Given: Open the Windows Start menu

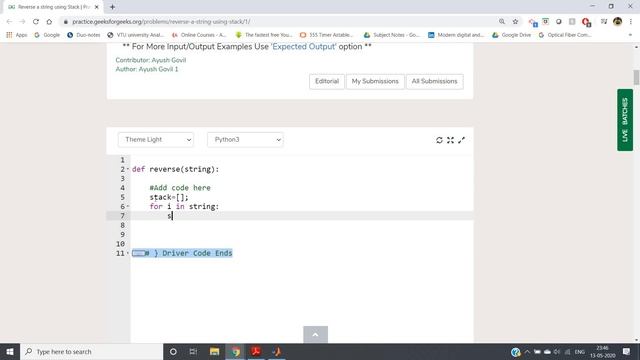Looking at the screenshot, I should pyautogui.click(x=10, y=351).
